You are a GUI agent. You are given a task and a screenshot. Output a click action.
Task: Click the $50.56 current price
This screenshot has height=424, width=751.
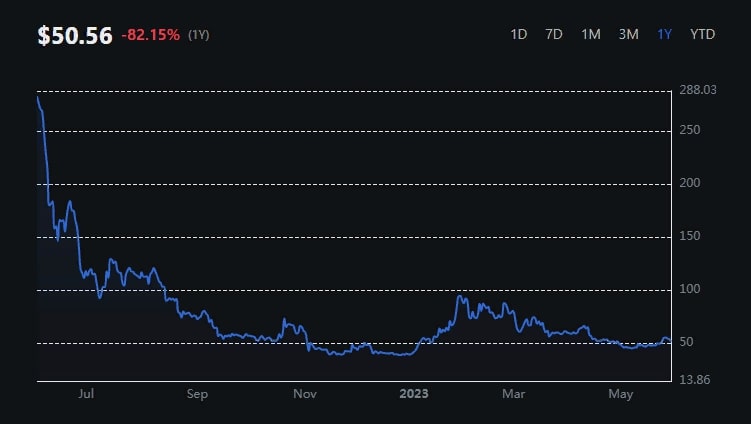tap(75, 35)
